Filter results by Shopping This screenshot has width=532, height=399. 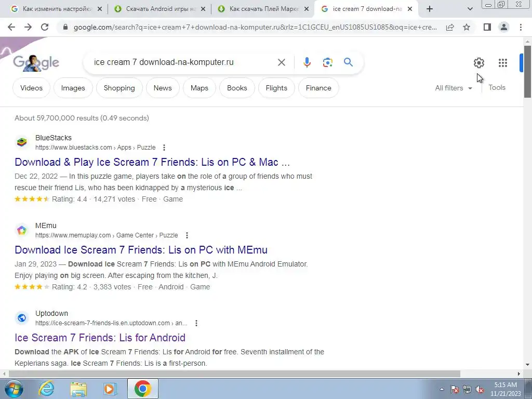pyautogui.click(x=119, y=88)
